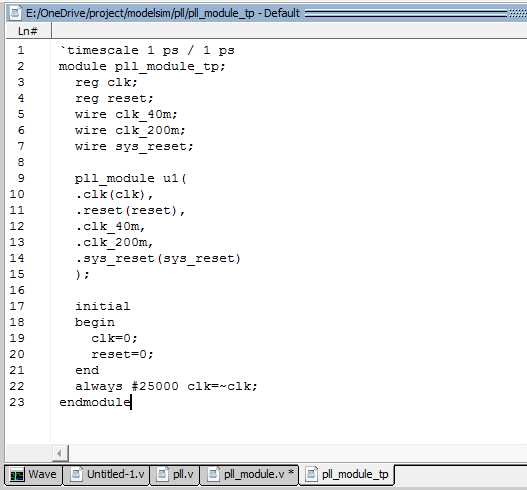Click line number 16 in the margin
Image resolution: width=527 pixels, height=490 pixels.
coord(17,290)
